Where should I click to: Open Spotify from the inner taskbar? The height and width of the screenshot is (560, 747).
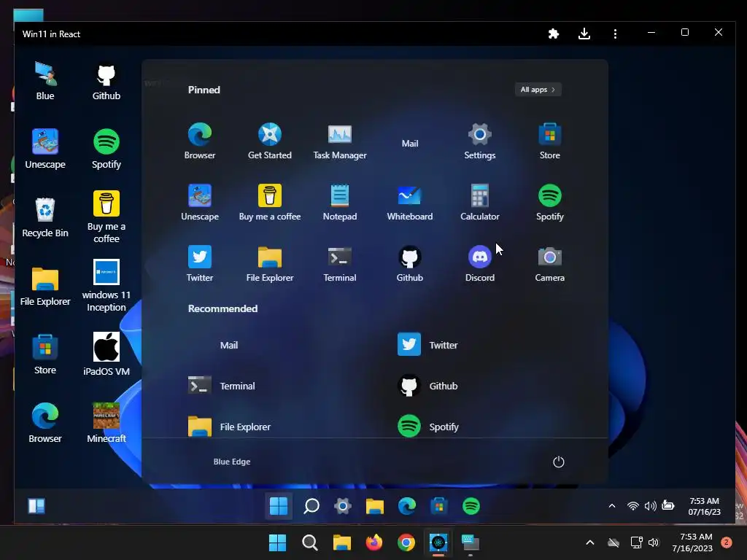pyautogui.click(x=471, y=506)
